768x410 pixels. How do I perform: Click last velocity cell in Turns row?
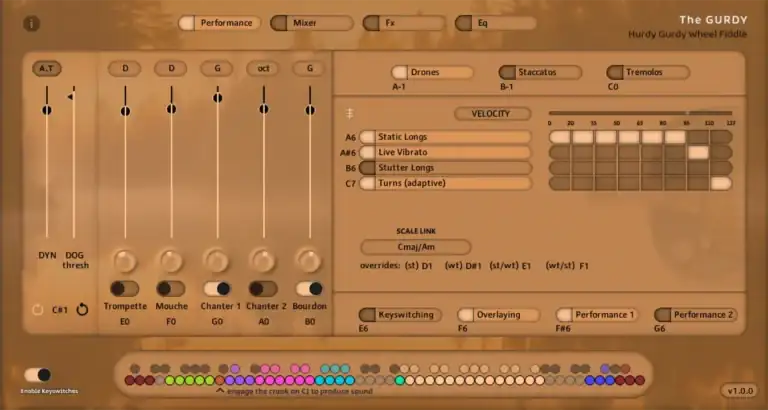click(721, 183)
